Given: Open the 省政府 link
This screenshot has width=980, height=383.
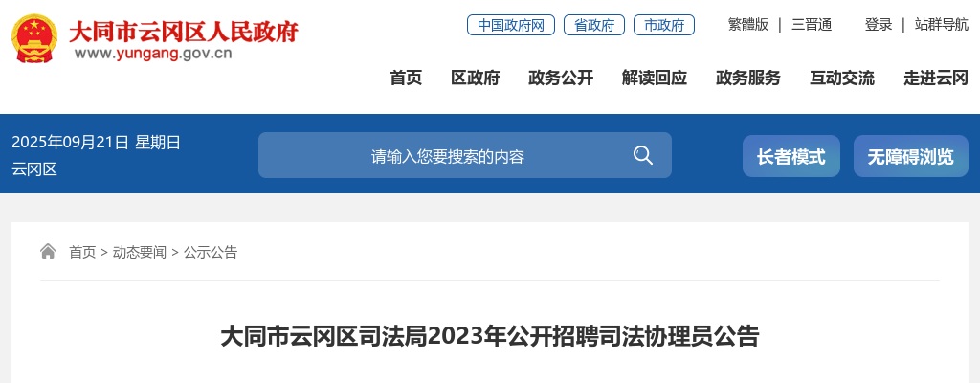Looking at the screenshot, I should tap(593, 25).
